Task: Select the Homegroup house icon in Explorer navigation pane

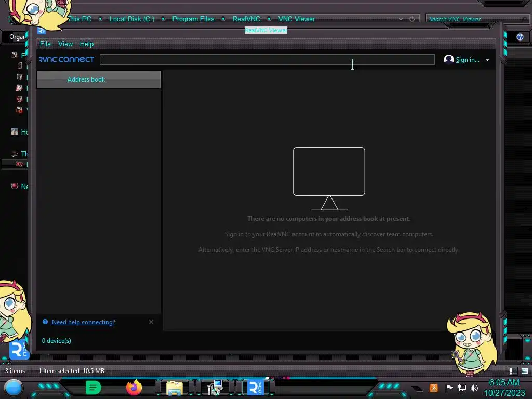Action: point(14,131)
